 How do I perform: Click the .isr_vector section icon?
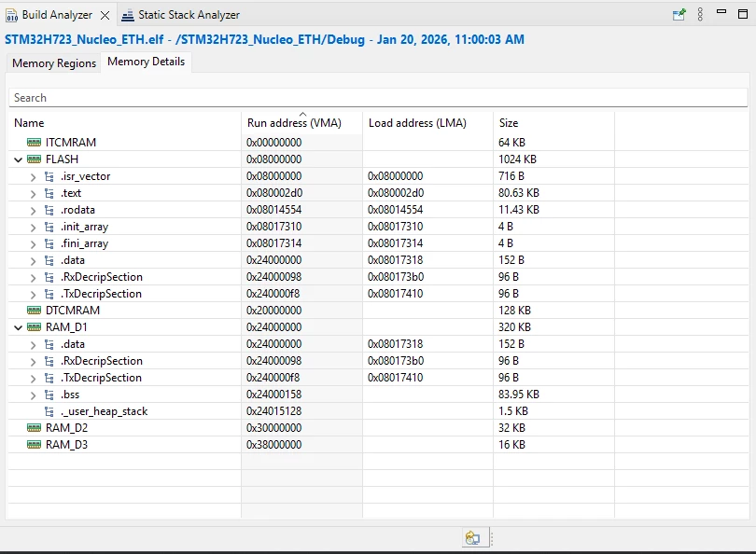point(49,177)
